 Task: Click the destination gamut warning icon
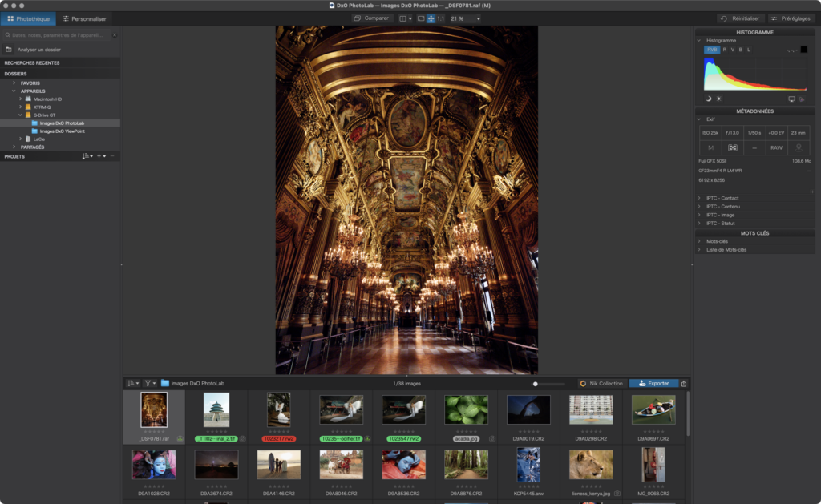coord(802,99)
